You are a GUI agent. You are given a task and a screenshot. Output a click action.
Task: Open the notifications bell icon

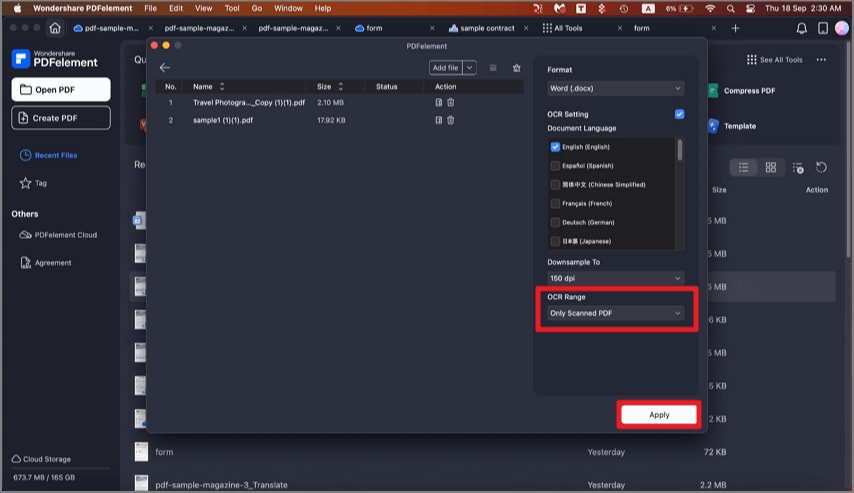[802, 28]
